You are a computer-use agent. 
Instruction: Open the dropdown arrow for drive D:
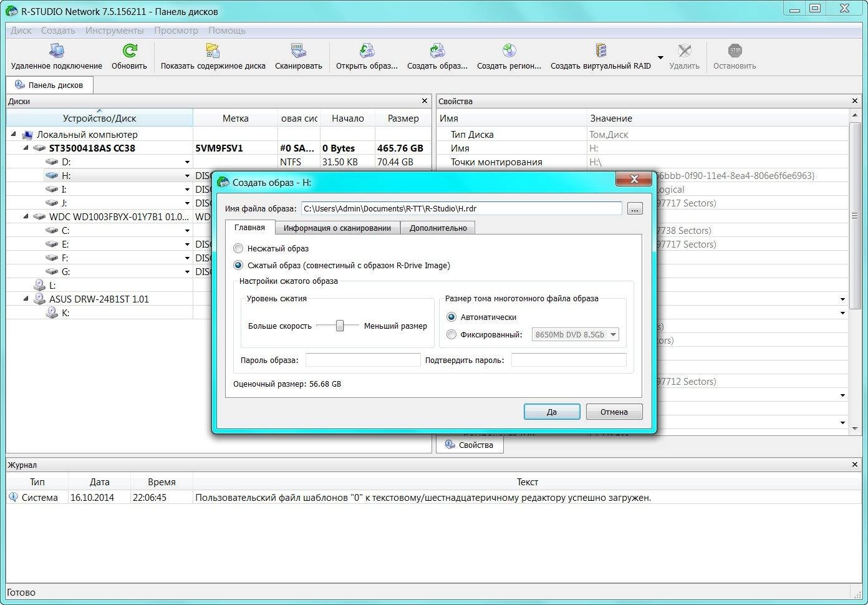click(x=187, y=162)
